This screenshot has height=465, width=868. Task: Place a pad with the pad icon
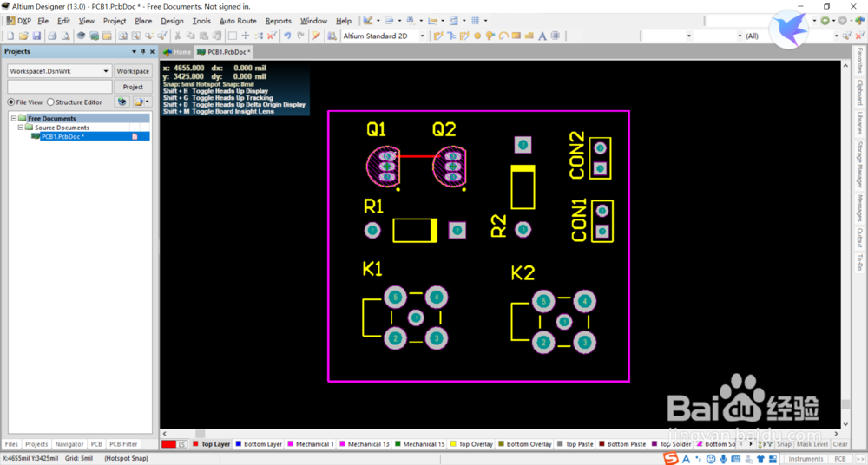point(477,36)
